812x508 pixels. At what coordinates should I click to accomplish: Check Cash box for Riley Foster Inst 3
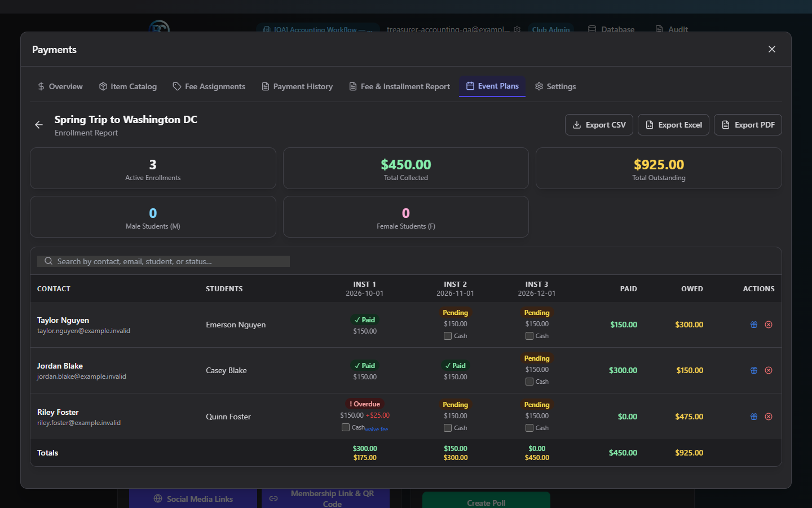pos(529,428)
